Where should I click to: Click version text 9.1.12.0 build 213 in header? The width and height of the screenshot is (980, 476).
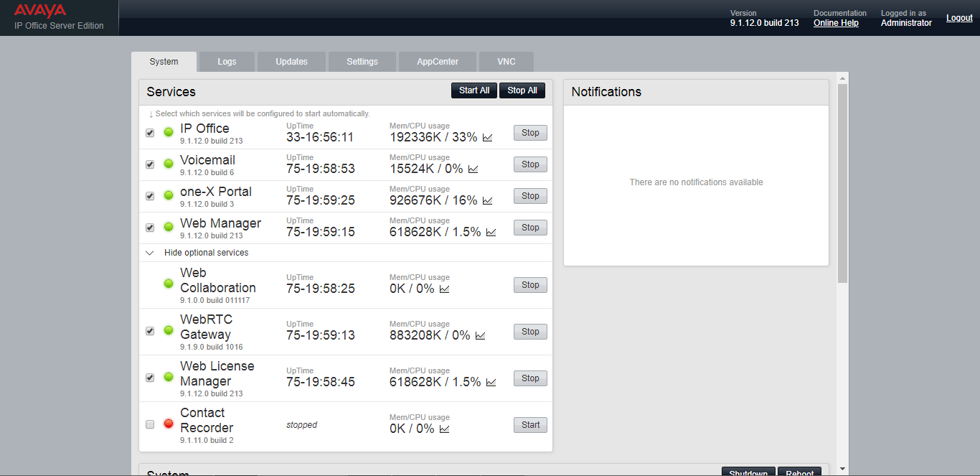click(764, 23)
